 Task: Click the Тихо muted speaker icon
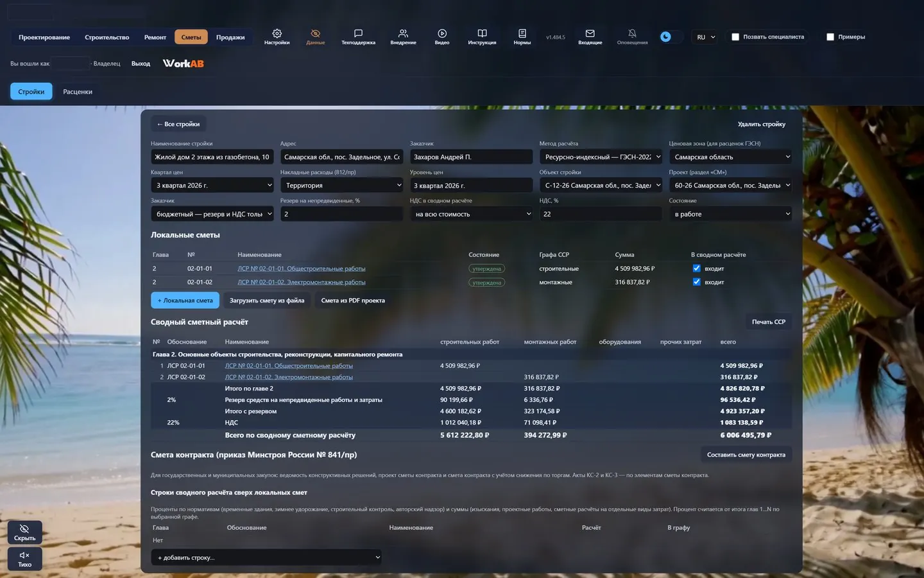(24, 559)
